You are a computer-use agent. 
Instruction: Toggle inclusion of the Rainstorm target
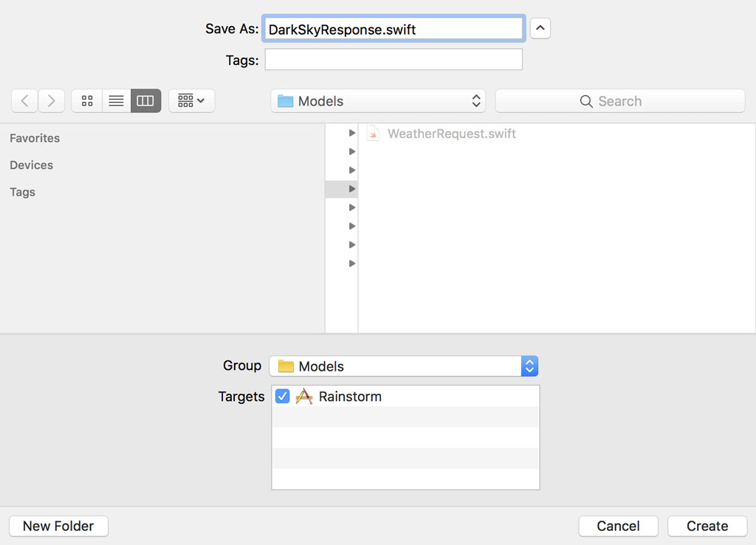(x=283, y=397)
